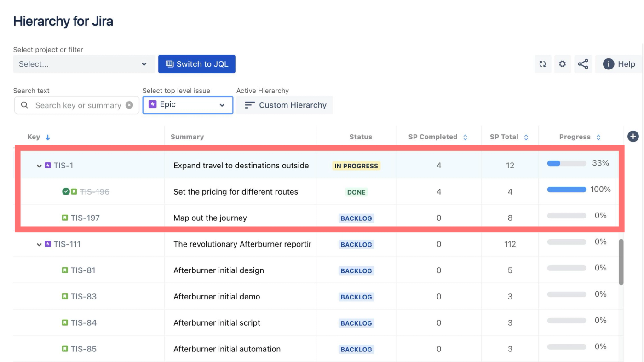Click summary 'Set the pricing for different routes'
Screen dimensions: 644x362
[236, 192]
